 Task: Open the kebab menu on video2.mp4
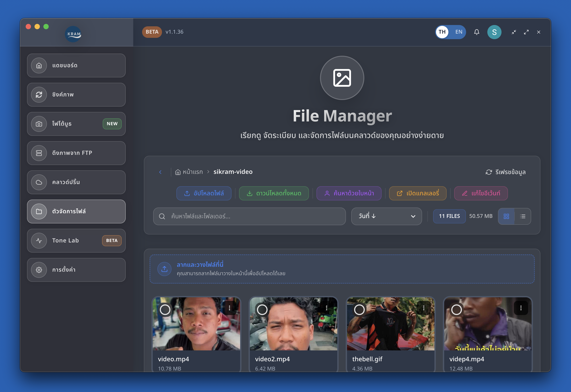pyautogui.click(x=326, y=307)
